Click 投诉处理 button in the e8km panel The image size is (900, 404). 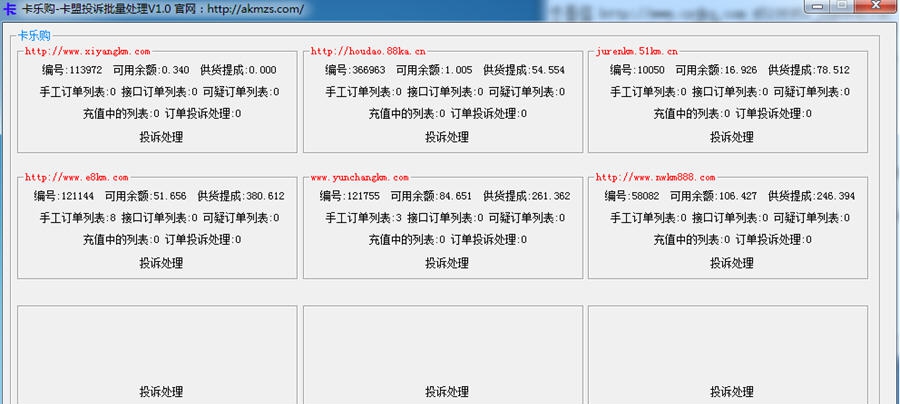161,263
